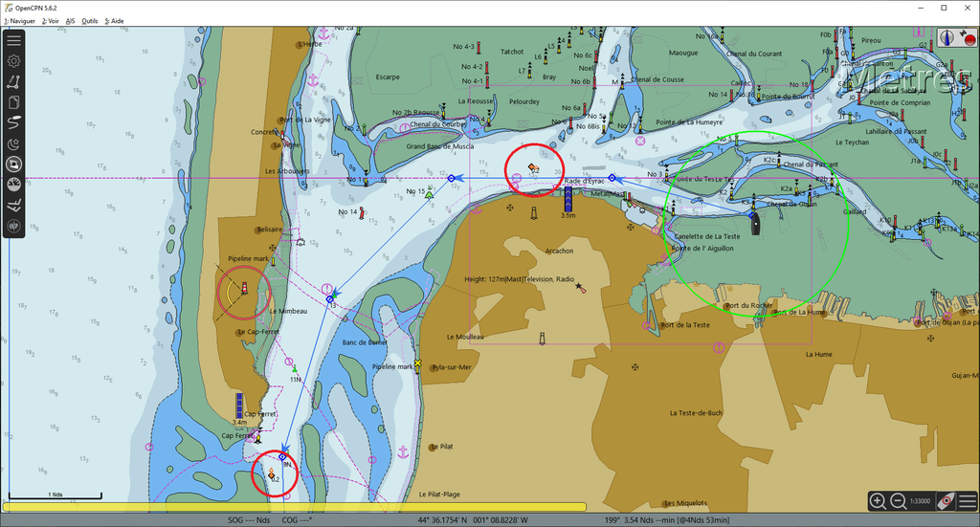Click the Le Moulleau label

pos(465,337)
